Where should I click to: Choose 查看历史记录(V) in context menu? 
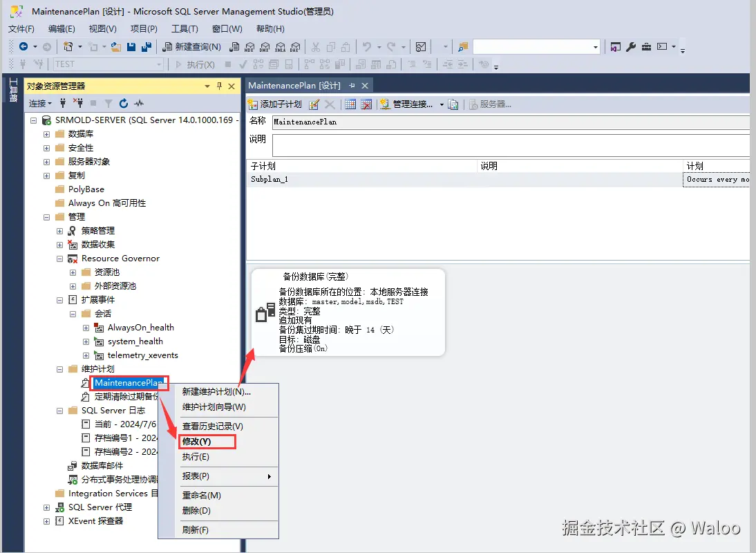226,427
